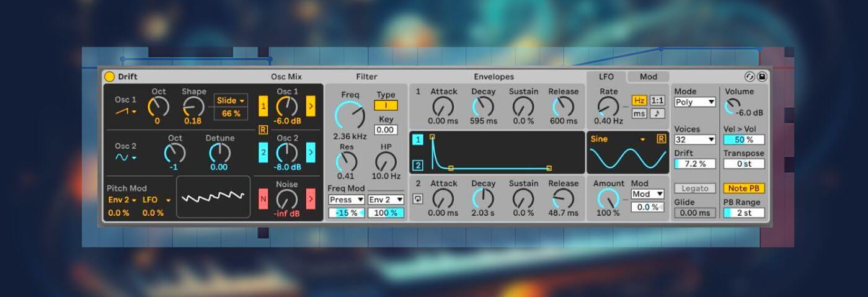Switch to the LFO tab
868x297 pixels.
pos(606,77)
